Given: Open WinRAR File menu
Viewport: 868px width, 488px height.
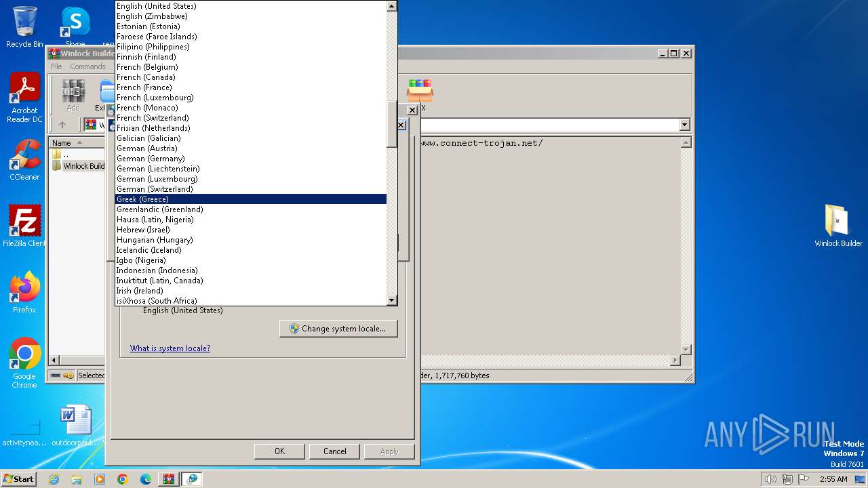Looking at the screenshot, I should [x=56, y=66].
